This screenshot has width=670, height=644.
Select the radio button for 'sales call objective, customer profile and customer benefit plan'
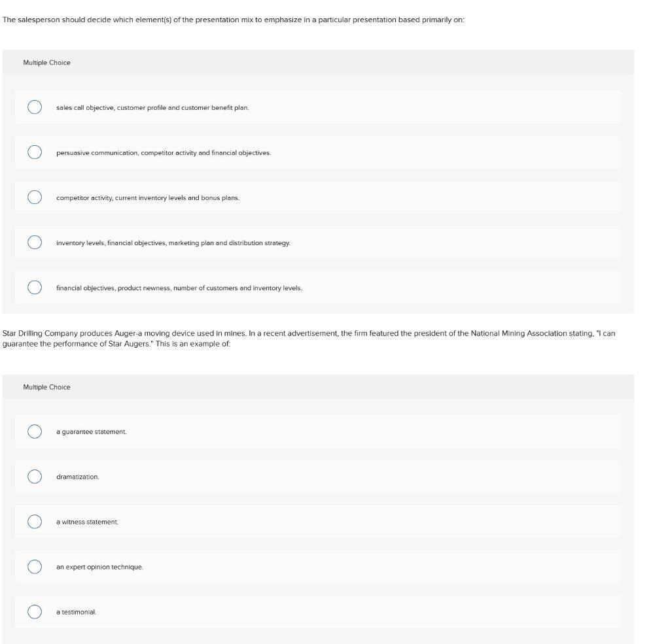(33, 105)
